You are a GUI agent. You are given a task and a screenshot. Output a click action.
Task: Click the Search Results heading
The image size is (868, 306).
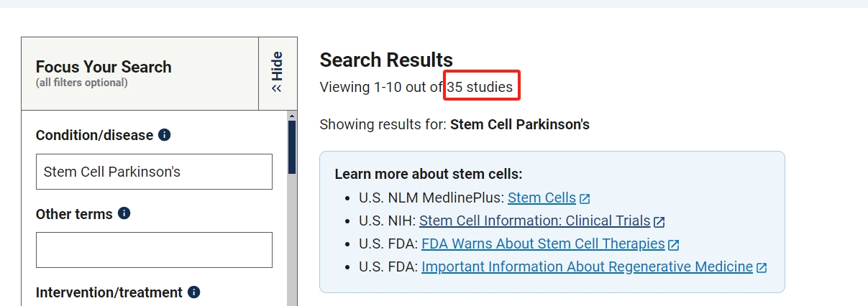click(386, 60)
